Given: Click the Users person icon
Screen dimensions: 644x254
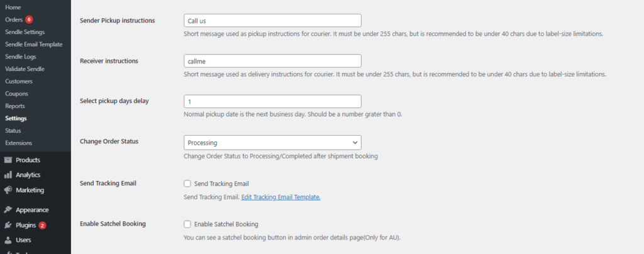Looking at the screenshot, I should (8, 240).
